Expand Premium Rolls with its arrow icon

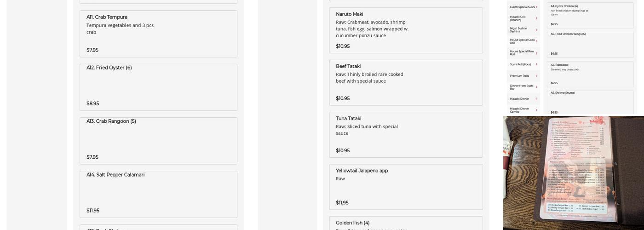point(536,76)
